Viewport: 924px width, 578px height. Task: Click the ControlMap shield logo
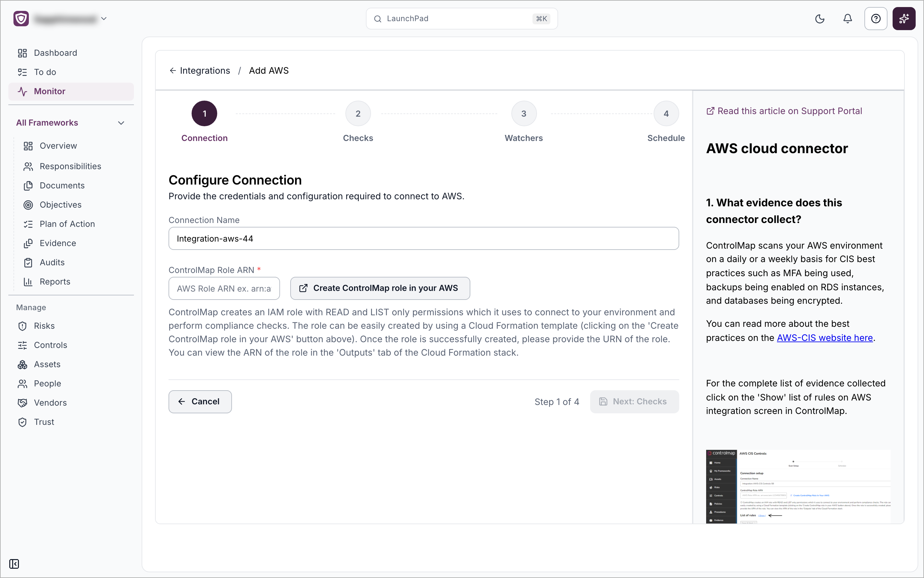pos(21,19)
